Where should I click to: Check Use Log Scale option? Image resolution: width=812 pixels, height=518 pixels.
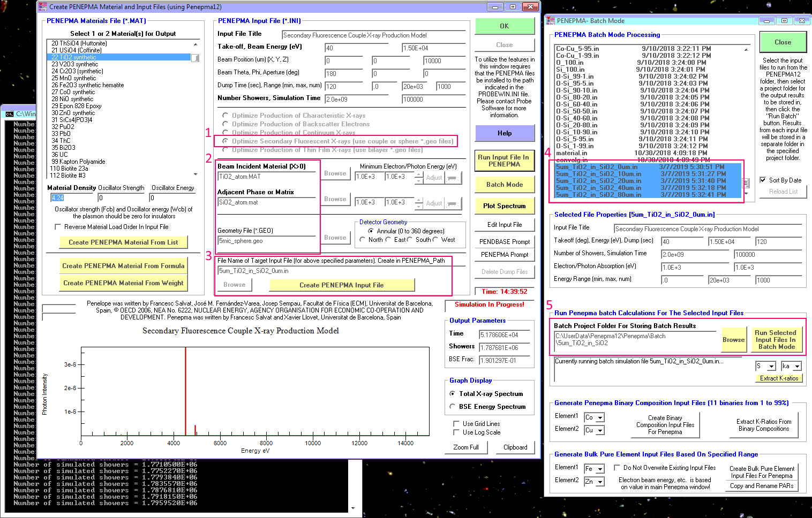456,432
